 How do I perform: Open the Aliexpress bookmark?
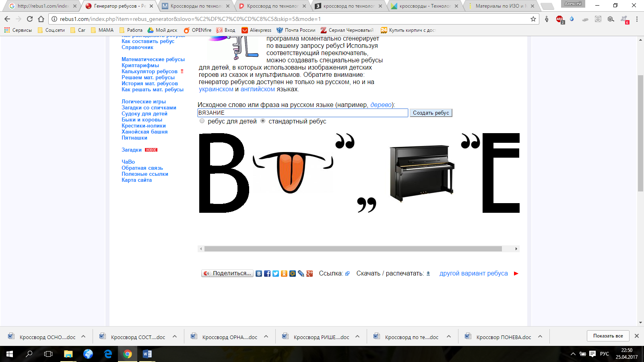pyautogui.click(x=256, y=30)
